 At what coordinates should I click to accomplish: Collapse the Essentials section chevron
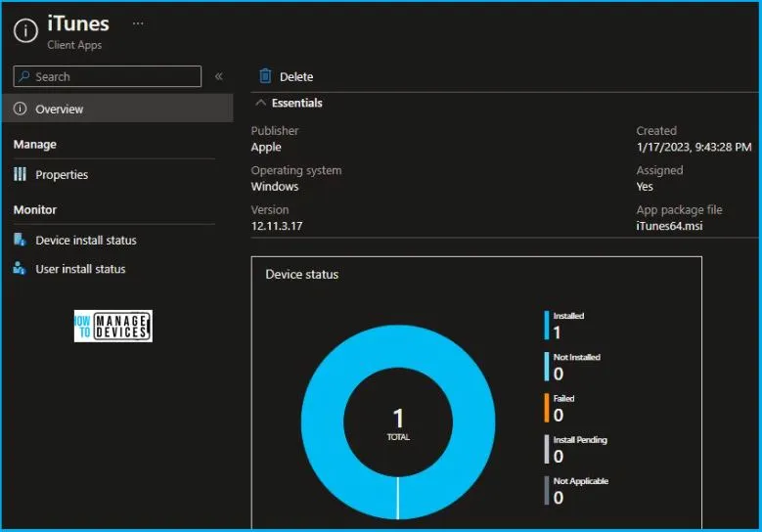coord(261,103)
